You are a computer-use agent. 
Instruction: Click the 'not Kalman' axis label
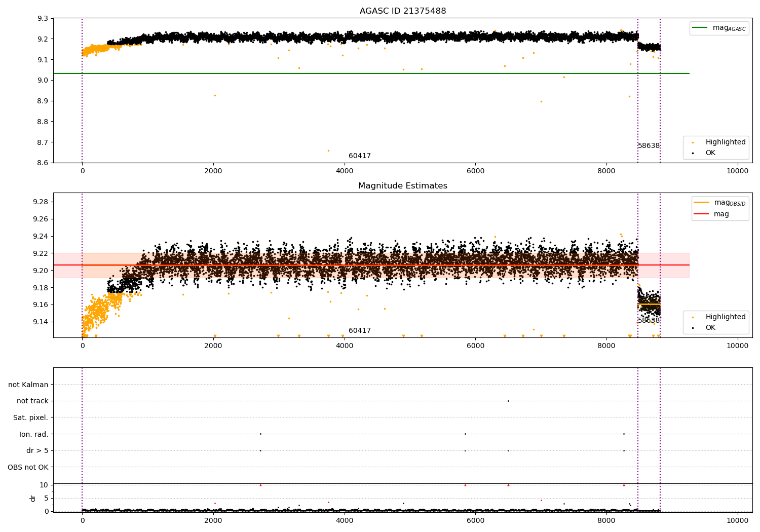point(28,385)
